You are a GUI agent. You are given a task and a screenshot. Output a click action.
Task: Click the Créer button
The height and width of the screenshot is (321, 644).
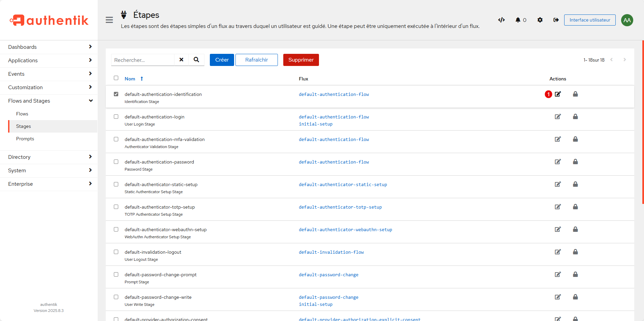tap(222, 60)
